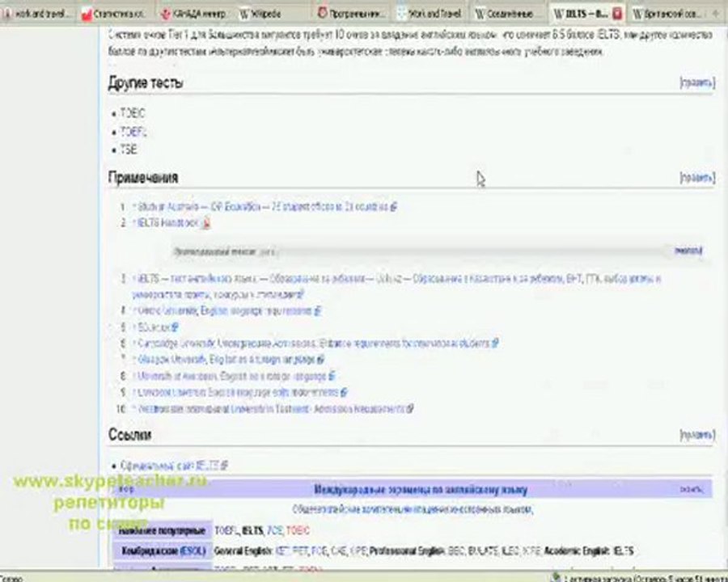
Task: Open the 'IELTS Handbook' reference link
Action: tap(168, 223)
